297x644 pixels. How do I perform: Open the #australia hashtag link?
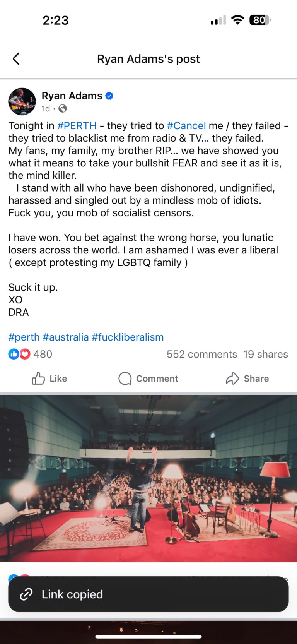point(66,337)
